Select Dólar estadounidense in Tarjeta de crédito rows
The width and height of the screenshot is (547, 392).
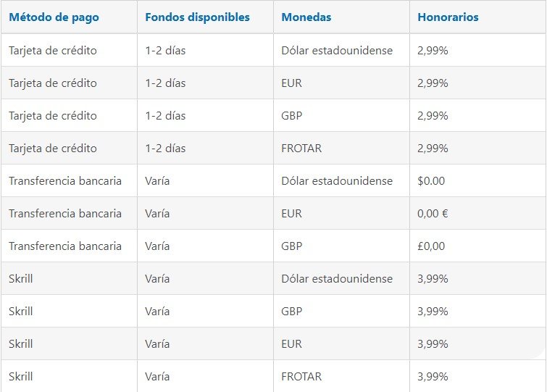pos(337,51)
